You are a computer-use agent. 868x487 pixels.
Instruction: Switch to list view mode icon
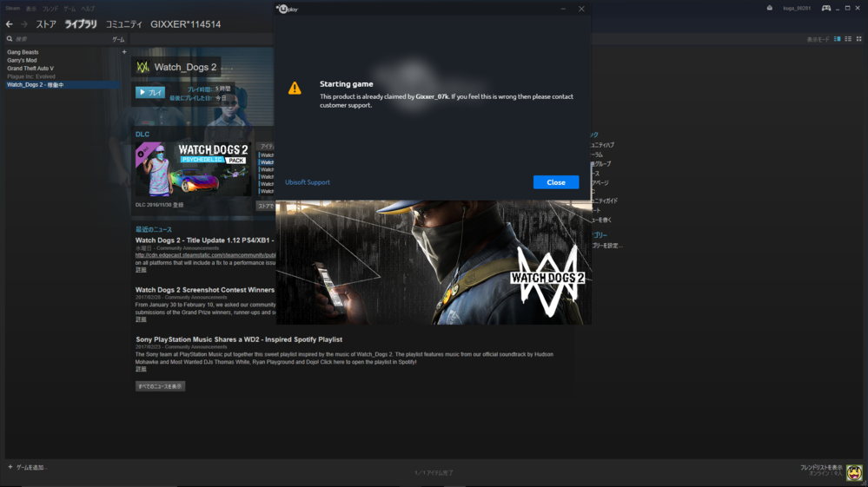[x=848, y=39]
